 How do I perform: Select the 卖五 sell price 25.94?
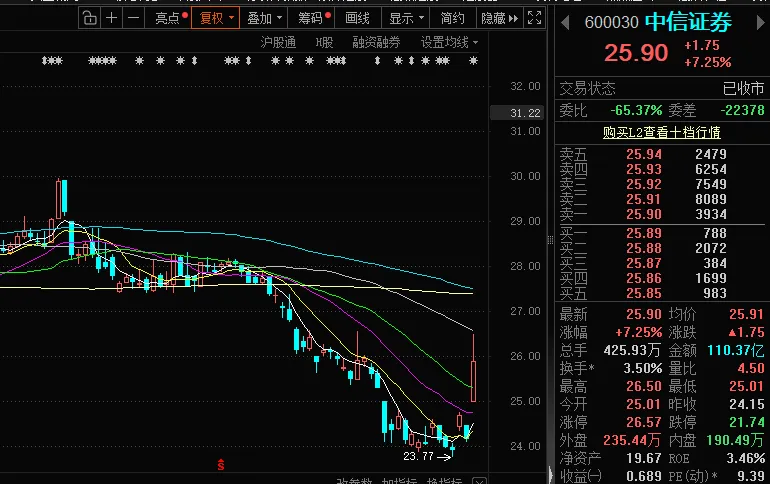[644, 154]
